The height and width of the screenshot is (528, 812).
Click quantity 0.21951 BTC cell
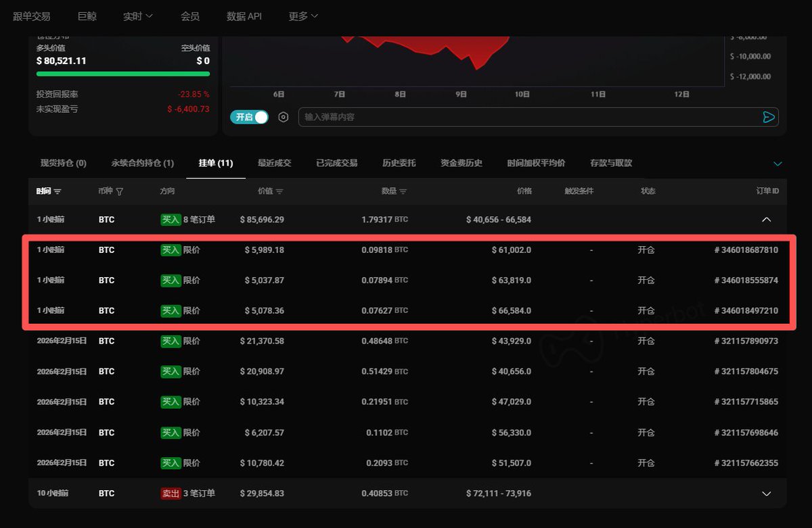click(x=387, y=402)
